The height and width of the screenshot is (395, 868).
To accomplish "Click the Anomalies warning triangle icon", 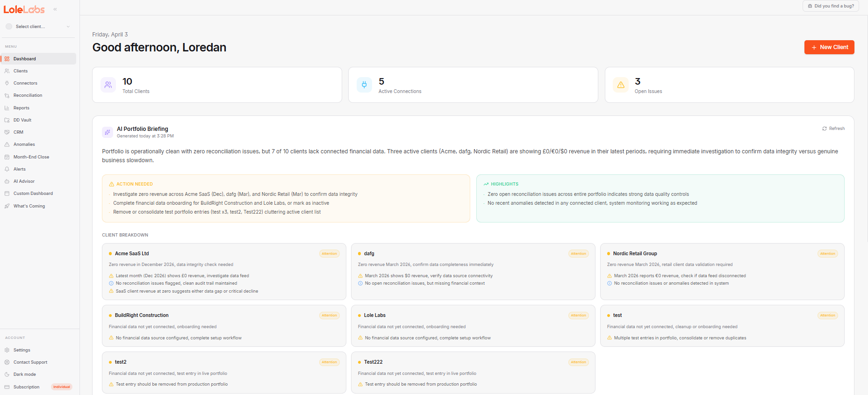I will tap(7, 144).
